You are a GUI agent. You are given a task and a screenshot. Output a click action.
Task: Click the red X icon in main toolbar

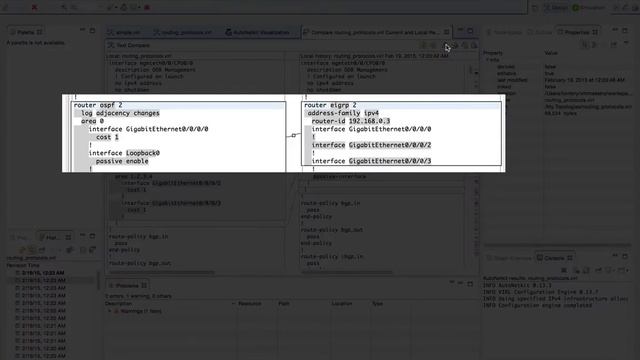35,7
